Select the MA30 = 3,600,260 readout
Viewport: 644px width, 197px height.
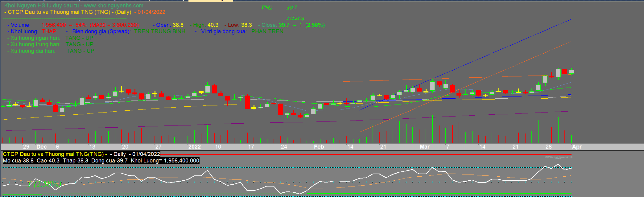(114, 25)
